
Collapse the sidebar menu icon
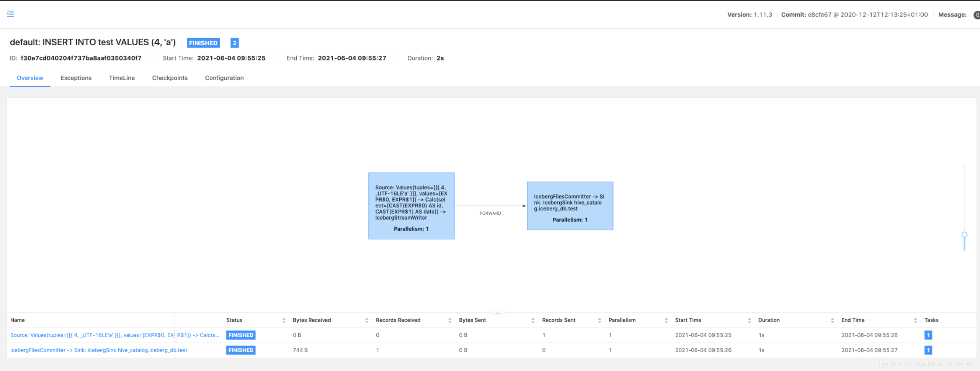pos(10,14)
